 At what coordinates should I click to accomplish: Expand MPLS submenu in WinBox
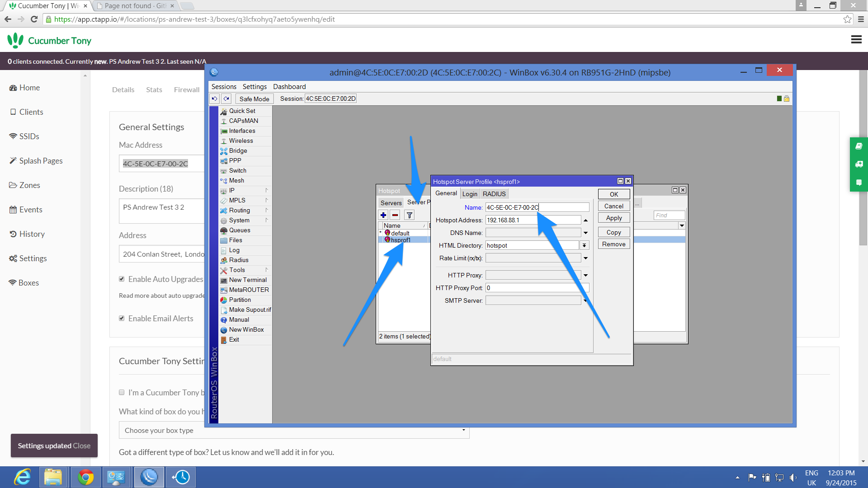pyautogui.click(x=267, y=200)
